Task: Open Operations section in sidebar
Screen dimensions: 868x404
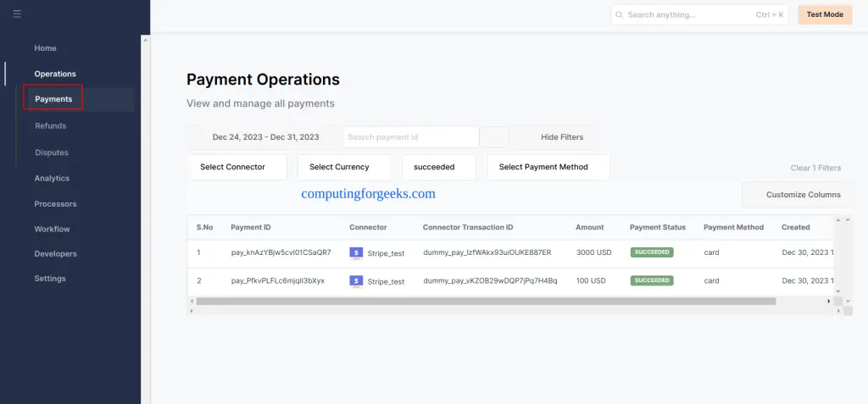Action: click(x=55, y=74)
